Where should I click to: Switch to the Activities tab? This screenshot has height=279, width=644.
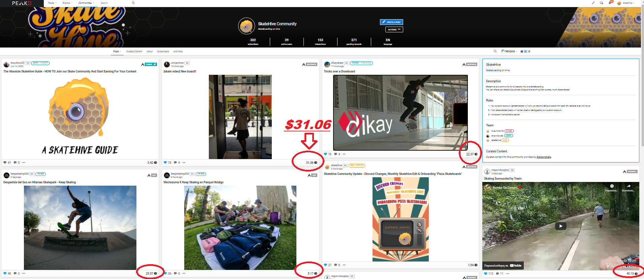pos(178,52)
